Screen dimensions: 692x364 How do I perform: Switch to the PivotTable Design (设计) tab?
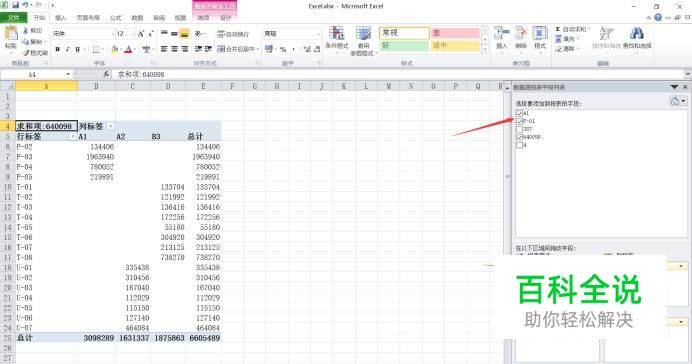coord(226,18)
